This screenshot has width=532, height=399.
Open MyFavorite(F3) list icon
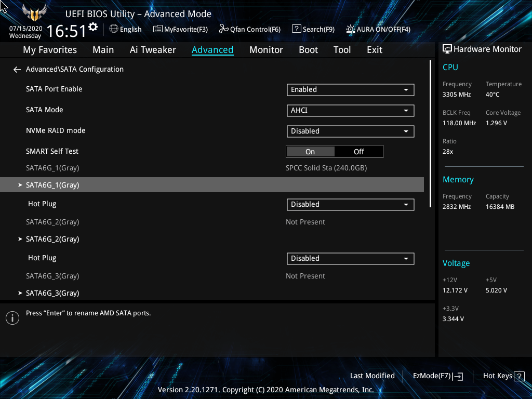pos(158,29)
